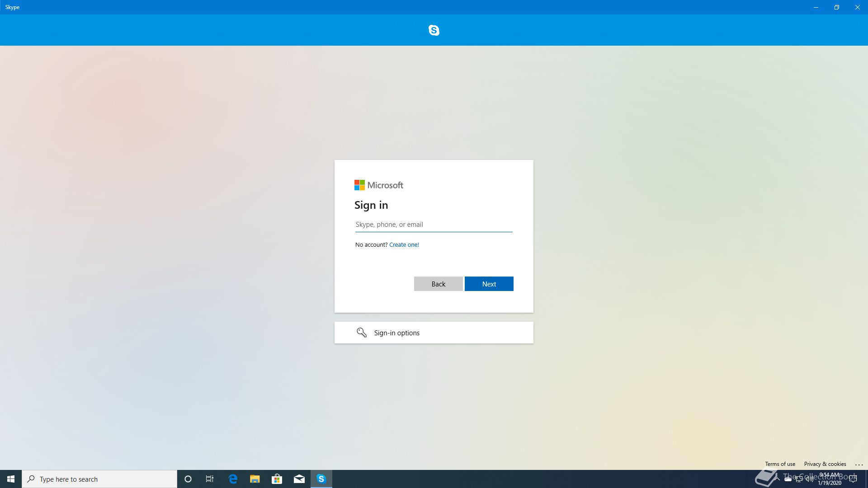This screenshot has height=488, width=868.
Task: Open Sign-in options
Action: 434,333
